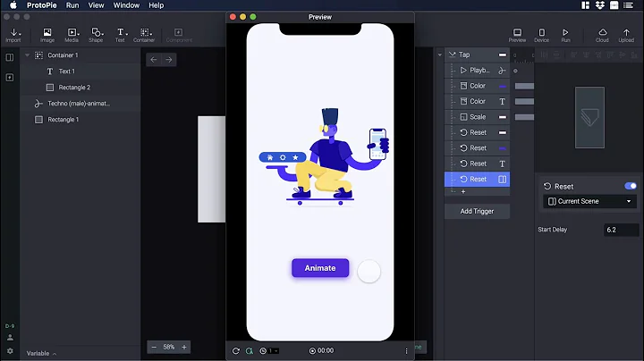Select the highlighted Reset scene response
644x361 pixels.
point(478,180)
